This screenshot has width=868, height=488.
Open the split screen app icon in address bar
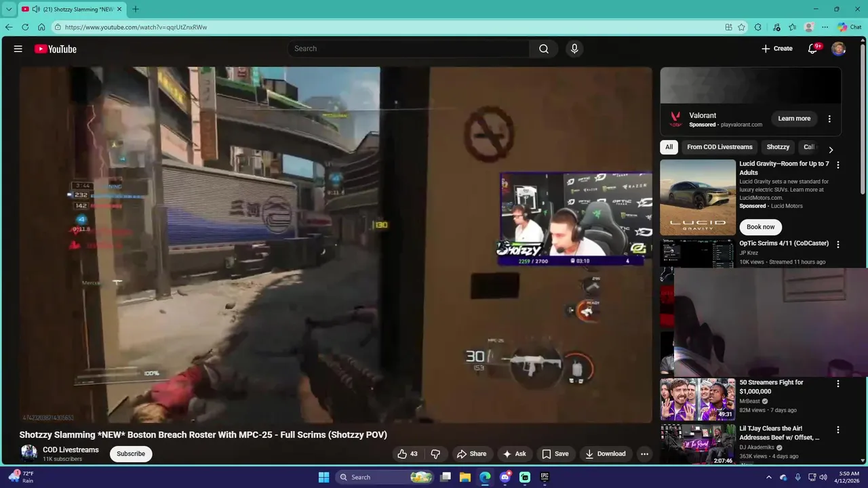729,27
